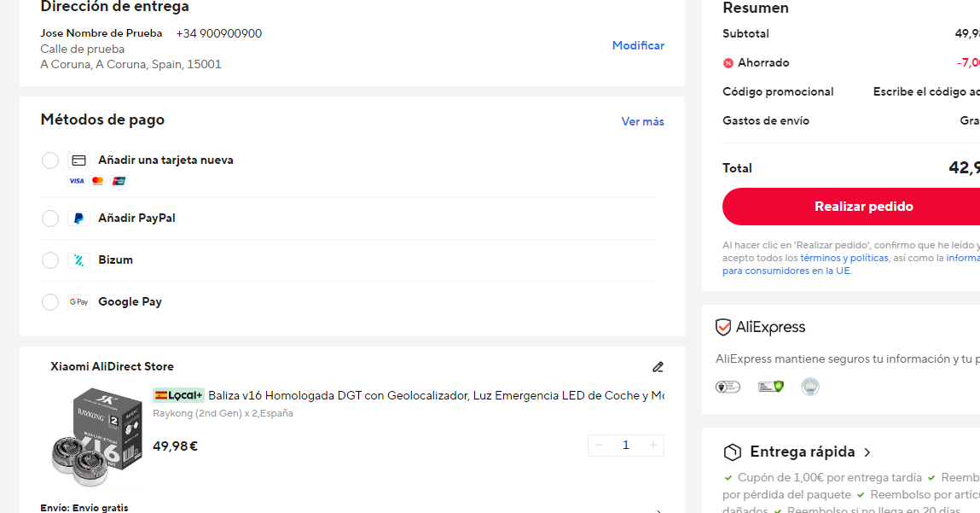The height and width of the screenshot is (513, 980).
Task: Click the 'Gastos de envío' label
Action: click(766, 120)
